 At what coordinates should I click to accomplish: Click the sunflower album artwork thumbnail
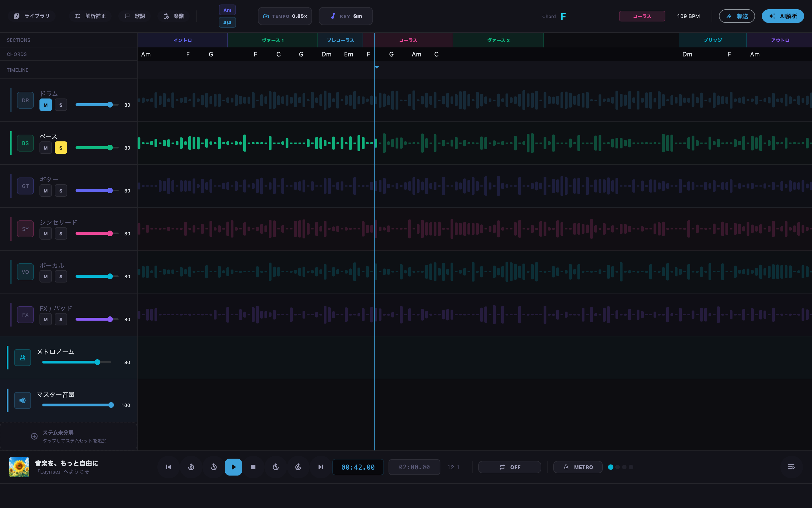tap(19, 467)
